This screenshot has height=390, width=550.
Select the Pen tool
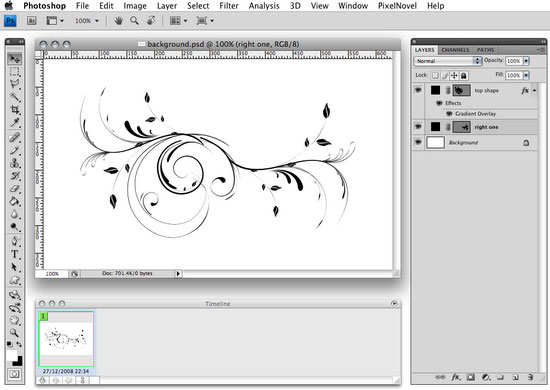(x=14, y=241)
